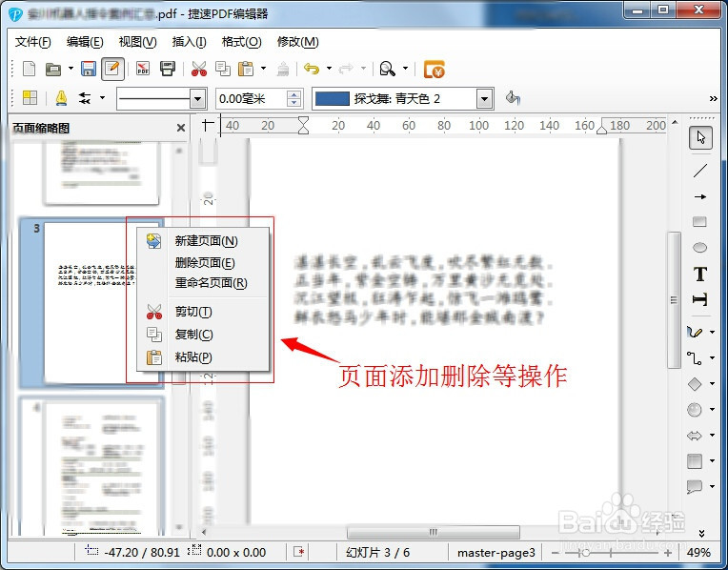This screenshot has width=728, height=570.
Task: Toggle the grid display icon
Action: click(x=30, y=97)
